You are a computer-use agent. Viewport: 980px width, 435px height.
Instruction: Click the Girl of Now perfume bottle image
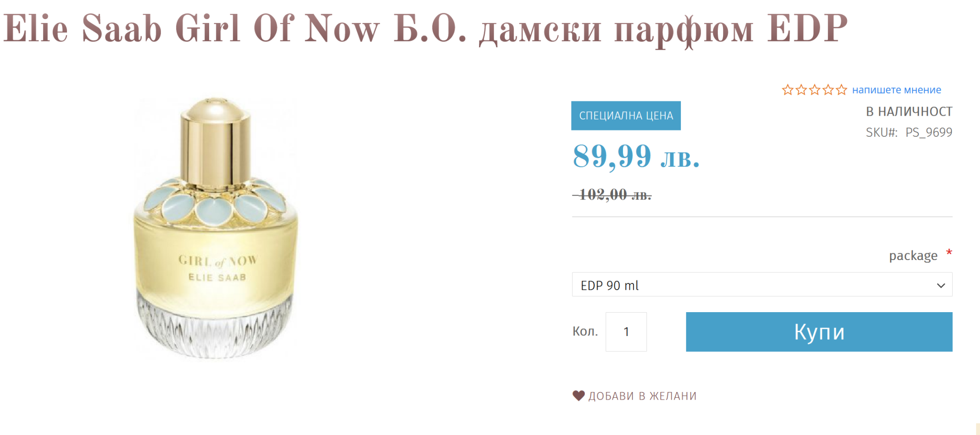pyautogui.click(x=215, y=228)
